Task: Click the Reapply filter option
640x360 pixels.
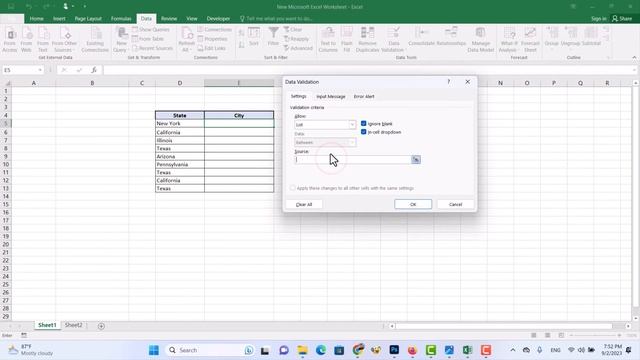Action: coord(296,39)
